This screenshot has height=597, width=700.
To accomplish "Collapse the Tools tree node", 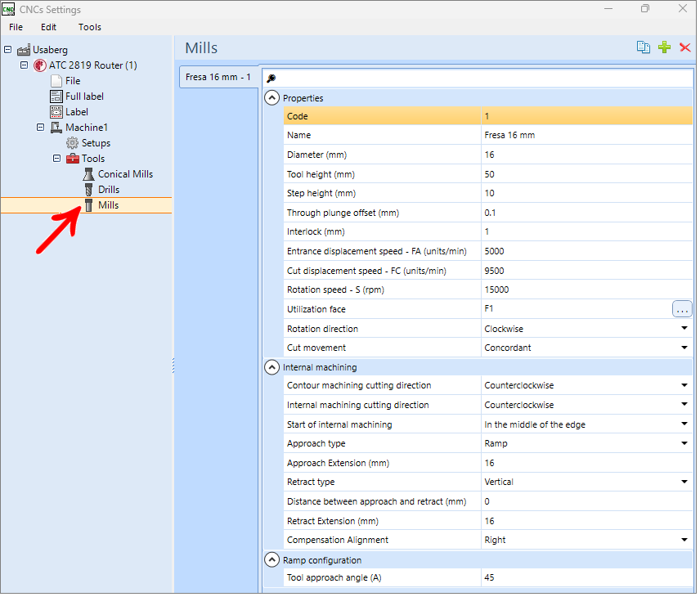I will click(56, 159).
